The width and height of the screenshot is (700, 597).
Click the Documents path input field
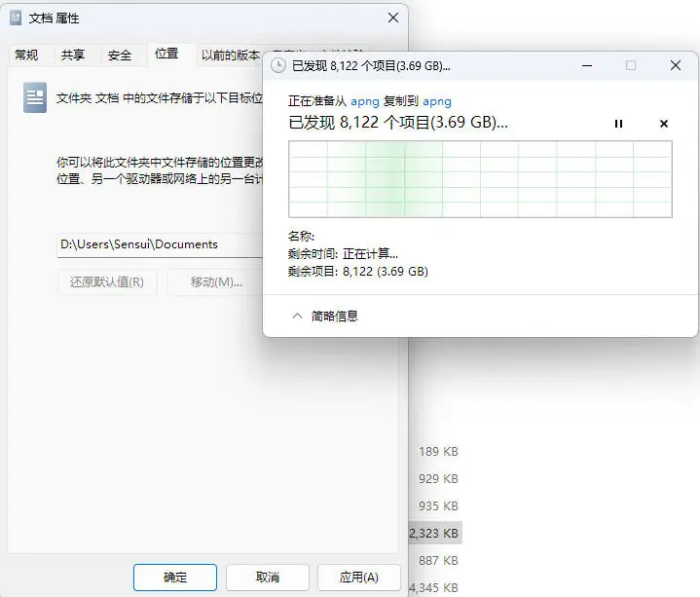[160, 244]
